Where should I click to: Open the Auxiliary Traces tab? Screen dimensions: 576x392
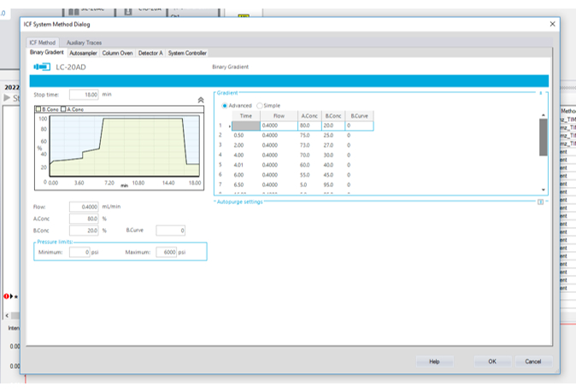pyautogui.click(x=84, y=43)
